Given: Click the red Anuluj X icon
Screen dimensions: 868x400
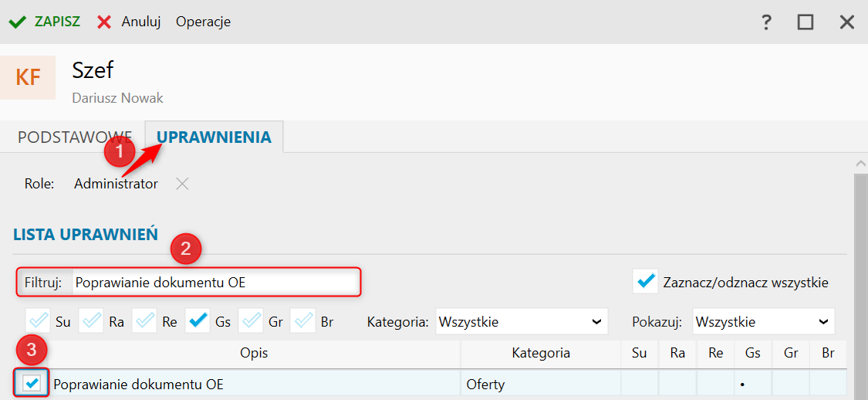Looking at the screenshot, I should coord(104,22).
